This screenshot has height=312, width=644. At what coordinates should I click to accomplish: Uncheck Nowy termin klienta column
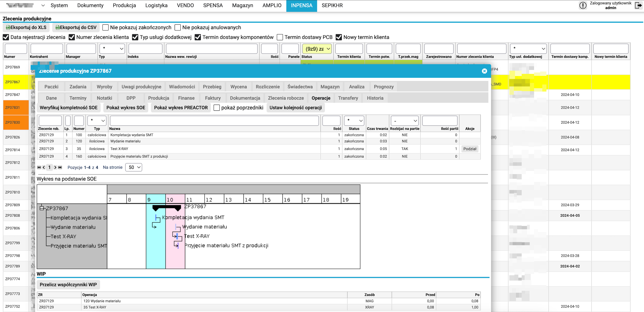tap(339, 37)
